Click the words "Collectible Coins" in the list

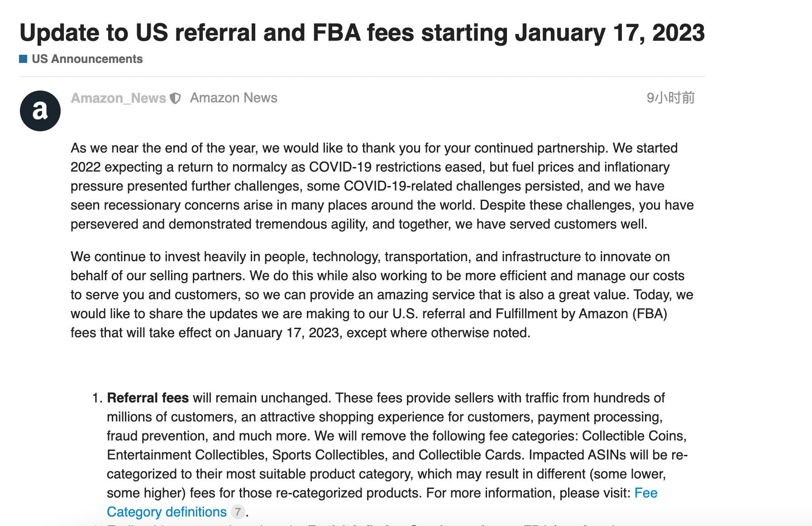pyautogui.click(x=634, y=436)
